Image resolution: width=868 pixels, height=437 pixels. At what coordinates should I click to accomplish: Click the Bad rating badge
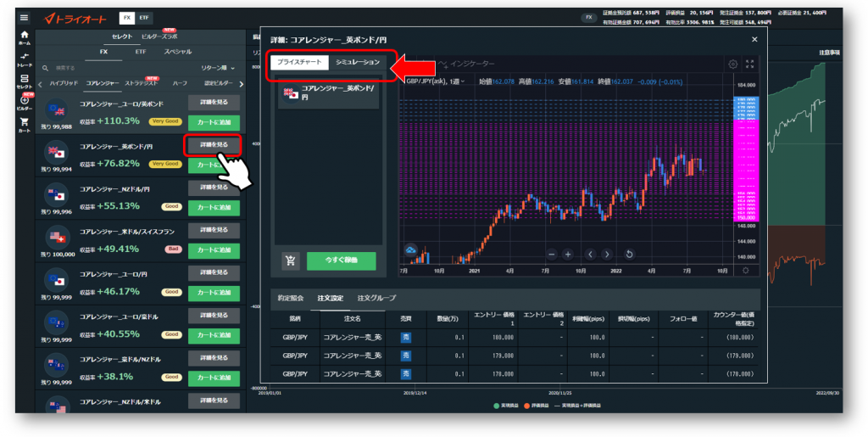click(173, 249)
